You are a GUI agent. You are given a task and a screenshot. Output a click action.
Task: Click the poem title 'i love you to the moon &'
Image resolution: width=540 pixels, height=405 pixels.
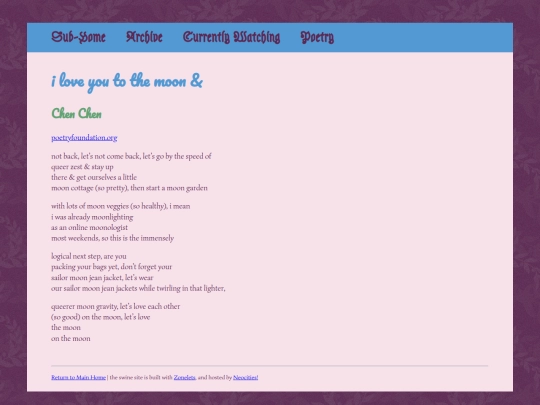pyautogui.click(x=127, y=81)
